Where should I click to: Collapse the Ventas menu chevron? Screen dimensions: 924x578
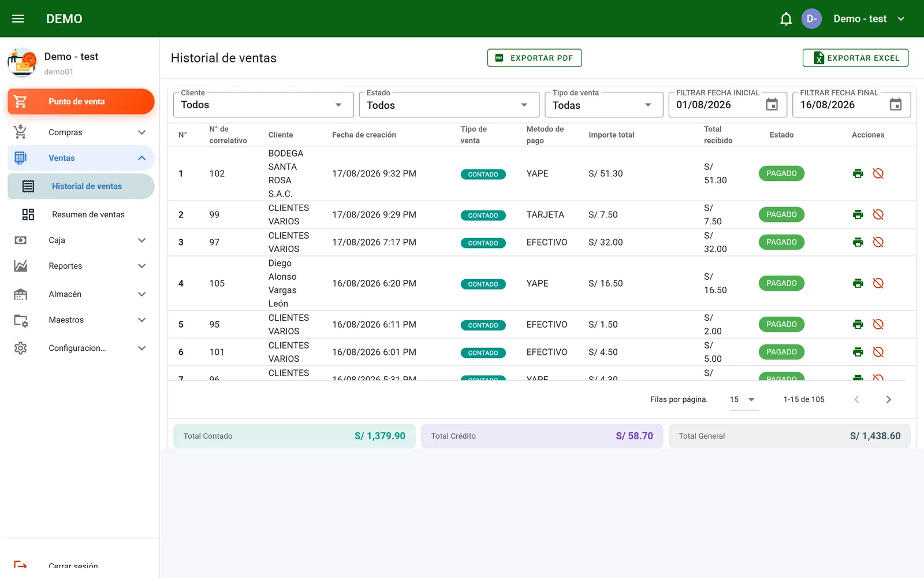click(141, 158)
